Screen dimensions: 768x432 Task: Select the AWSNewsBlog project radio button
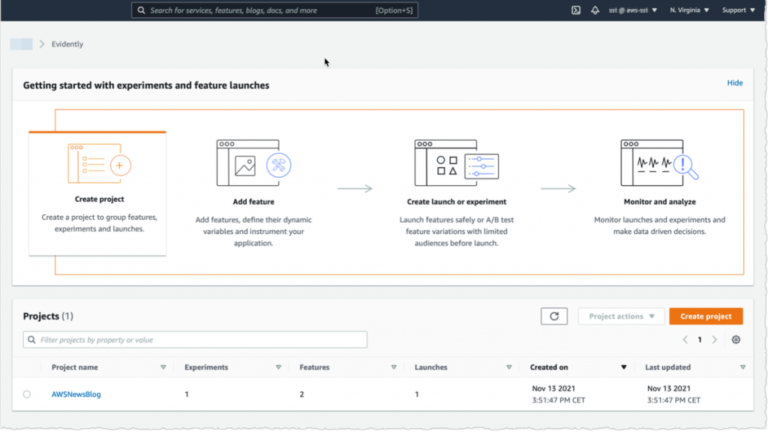27,394
